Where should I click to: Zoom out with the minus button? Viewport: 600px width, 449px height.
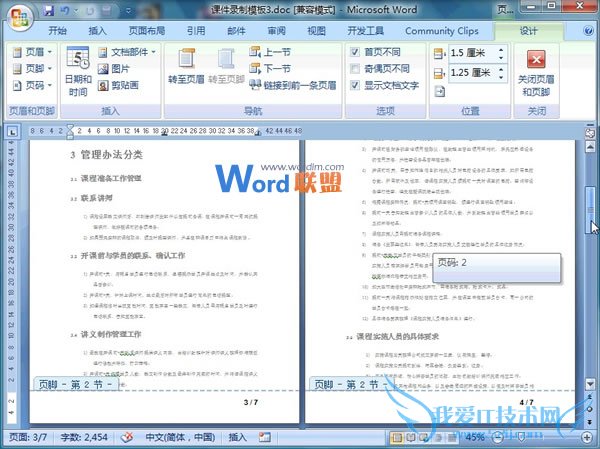pyautogui.click(x=497, y=437)
